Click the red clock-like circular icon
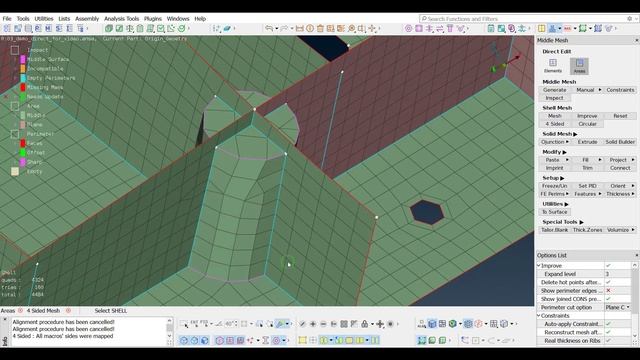Screen dimensions: 640x360 (x=479, y=324)
